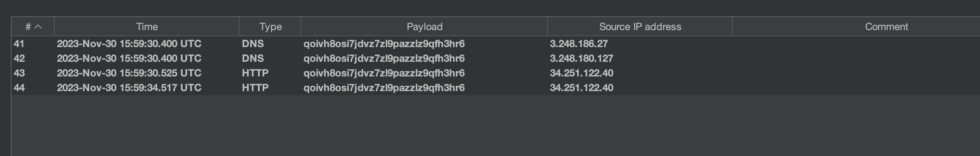Click the DNS type cell in row 41
This screenshot has width=980, height=156.
(x=253, y=44)
